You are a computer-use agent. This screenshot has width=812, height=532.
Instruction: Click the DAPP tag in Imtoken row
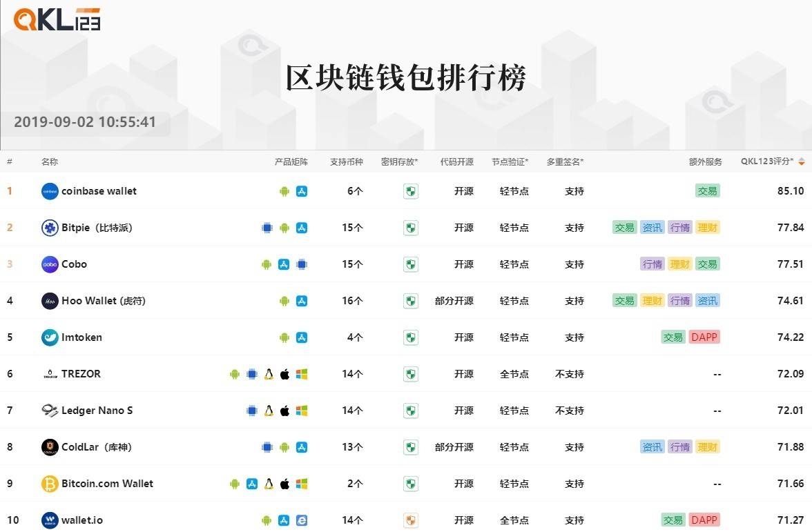(704, 337)
